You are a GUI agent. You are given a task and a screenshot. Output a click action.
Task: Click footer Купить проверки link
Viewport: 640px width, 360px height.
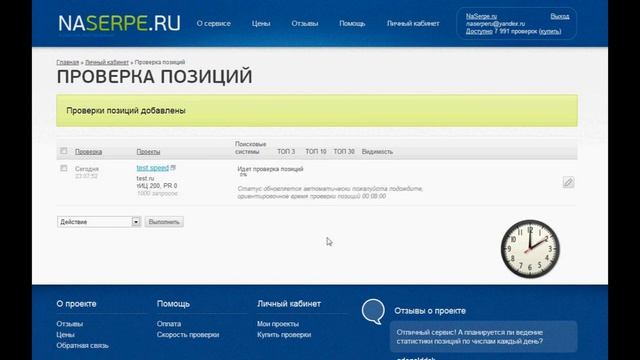[x=284, y=335]
